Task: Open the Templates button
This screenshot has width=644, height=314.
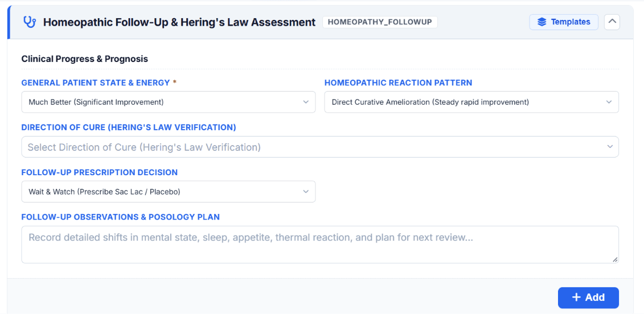Action: pos(564,22)
